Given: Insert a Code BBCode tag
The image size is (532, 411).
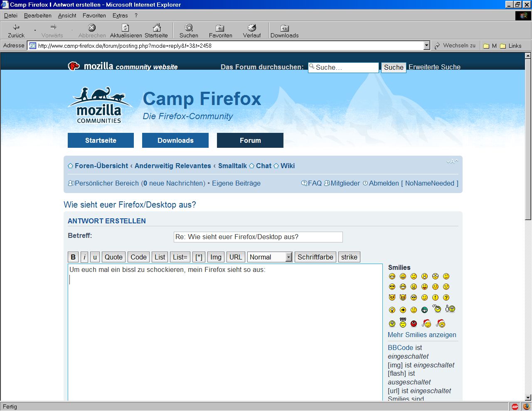Looking at the screenshot, I should [x=138, y=257].
